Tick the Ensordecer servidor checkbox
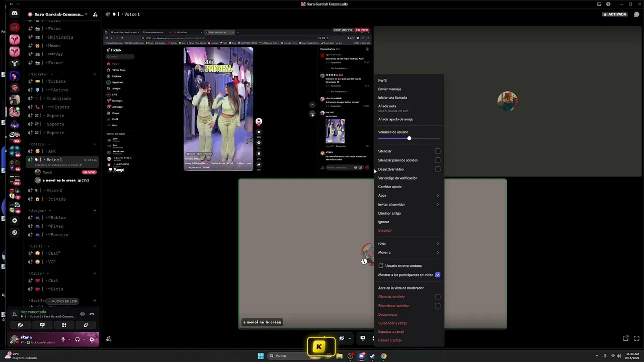The height and width of the screenshot is (362, 644). click(x=438, y=306)
